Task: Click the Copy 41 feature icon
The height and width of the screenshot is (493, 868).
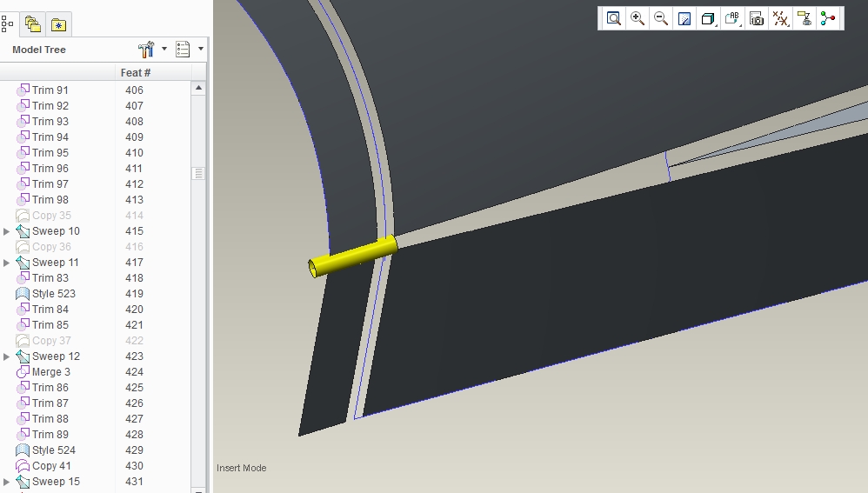Action: (x=23, y=465)
